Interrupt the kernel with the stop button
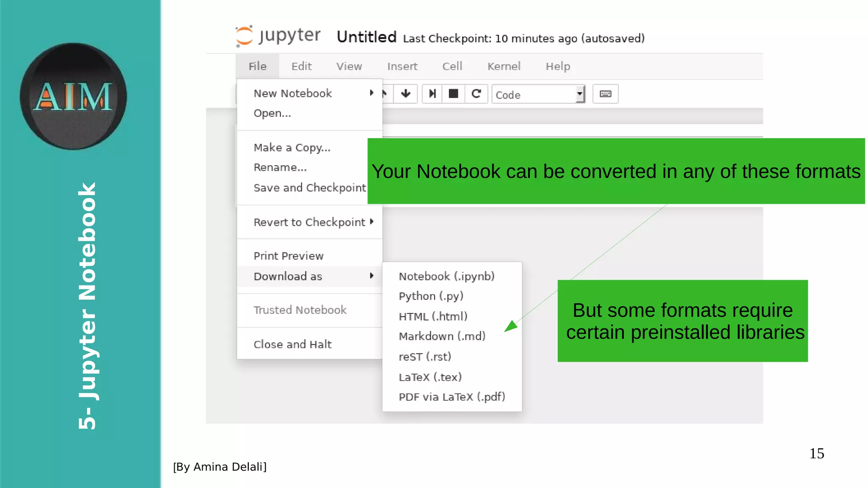Image resolution: width=868 pixels, height=488 pixels. pos(453,94)
